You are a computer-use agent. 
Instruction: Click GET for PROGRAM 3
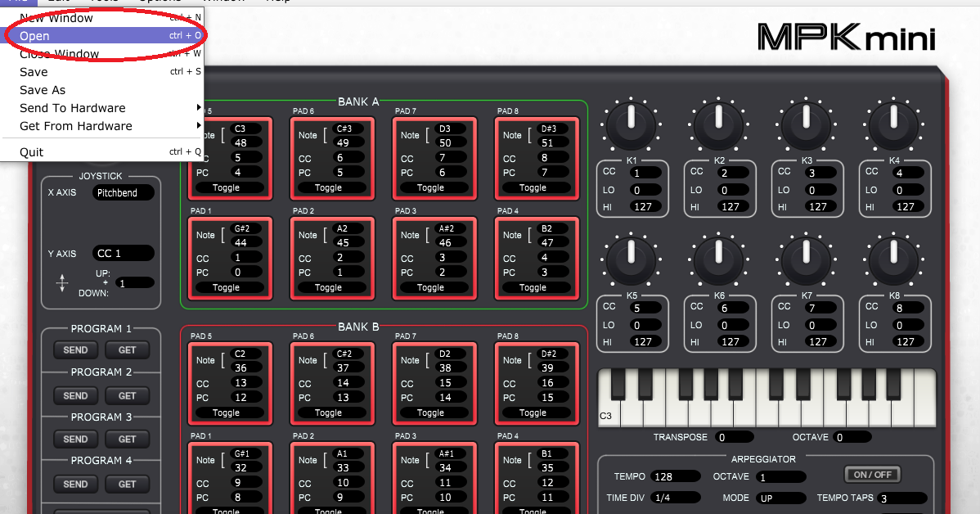click(127, 439)
